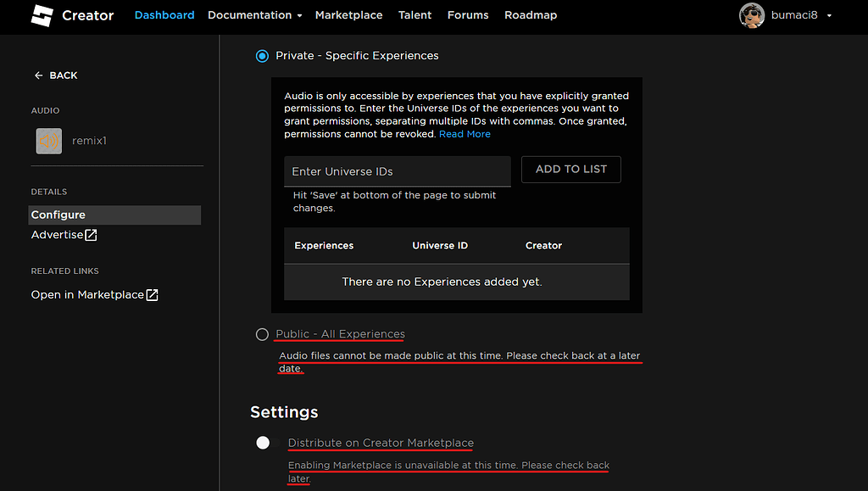
Task: Switch to the Dashboard section
Action: pos(164,14)
